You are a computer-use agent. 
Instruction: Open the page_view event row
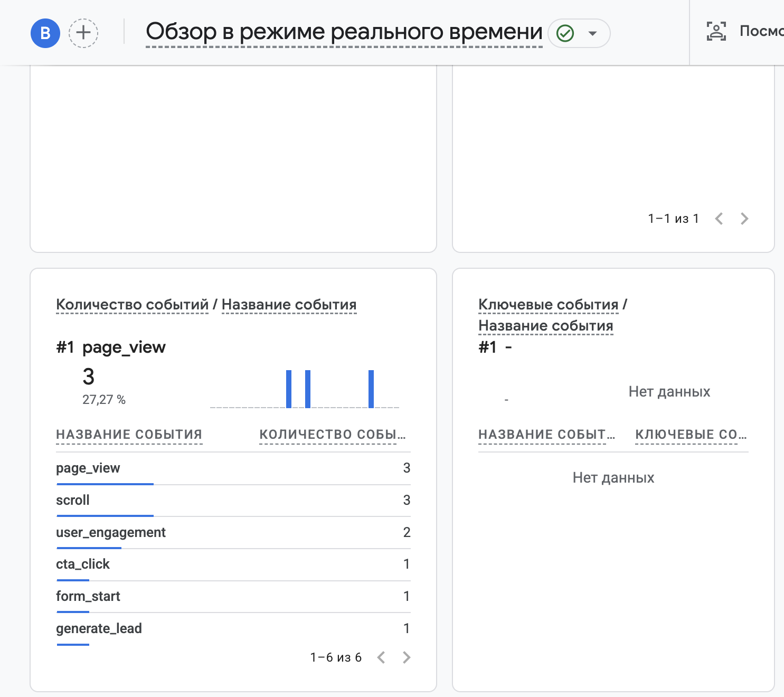pos(233,468)
